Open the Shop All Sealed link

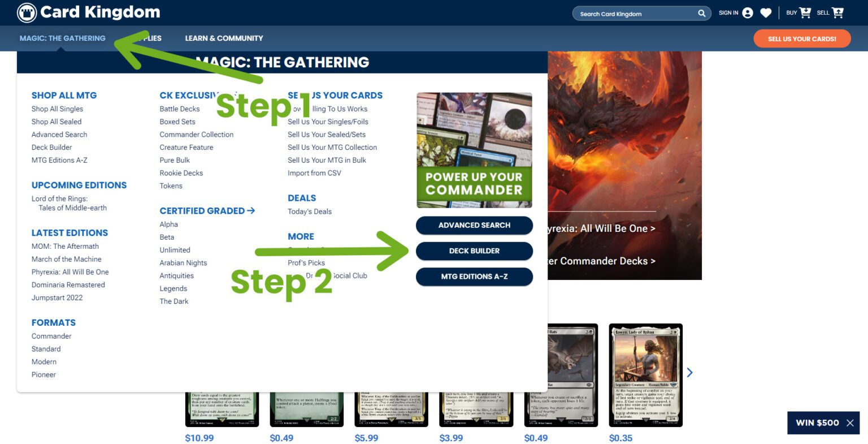[57, 122]
